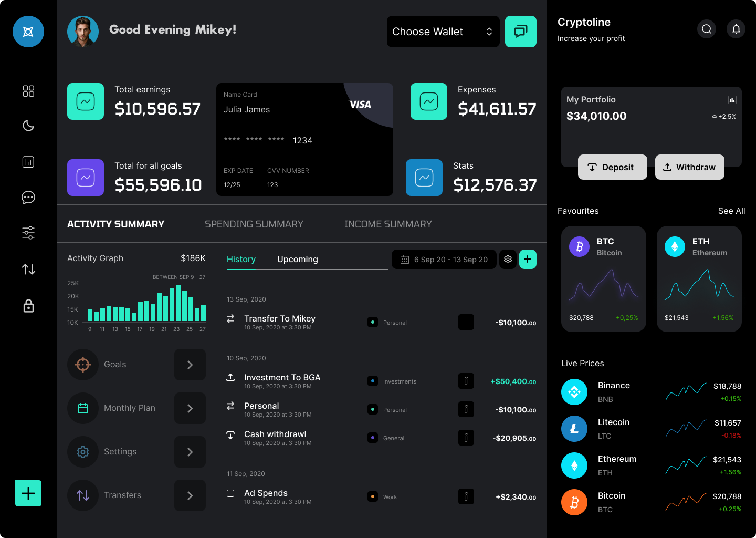Switch to the Spending Summary tab

(x=254, y=224)
